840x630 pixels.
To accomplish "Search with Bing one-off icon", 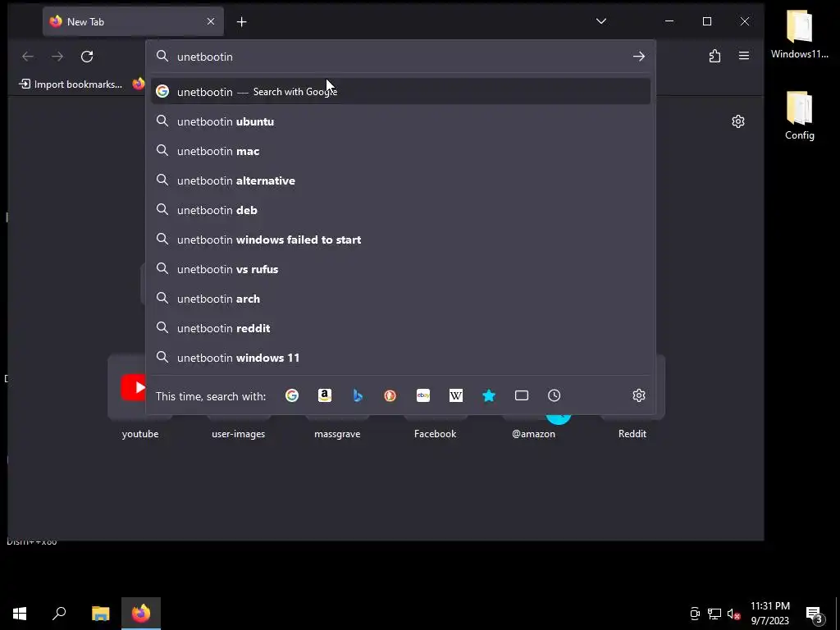I will (x=358, y=395).
